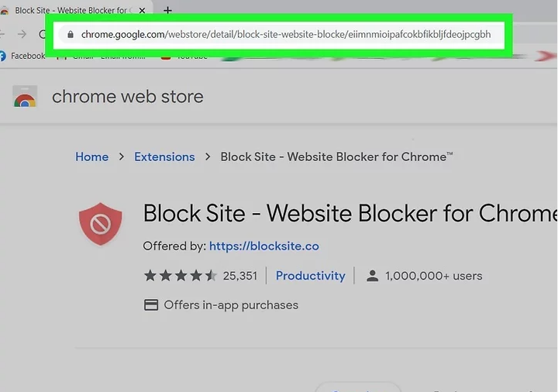Screen dimensions: 558x392
Task: Click the padlock icon in address bar
Action: (70, 34)
